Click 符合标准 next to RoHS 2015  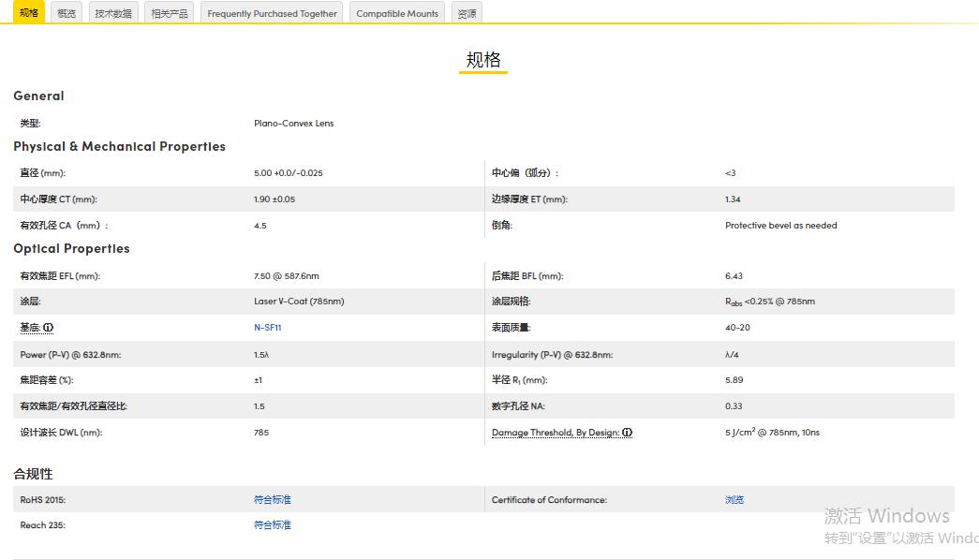[x=272, y=499]
